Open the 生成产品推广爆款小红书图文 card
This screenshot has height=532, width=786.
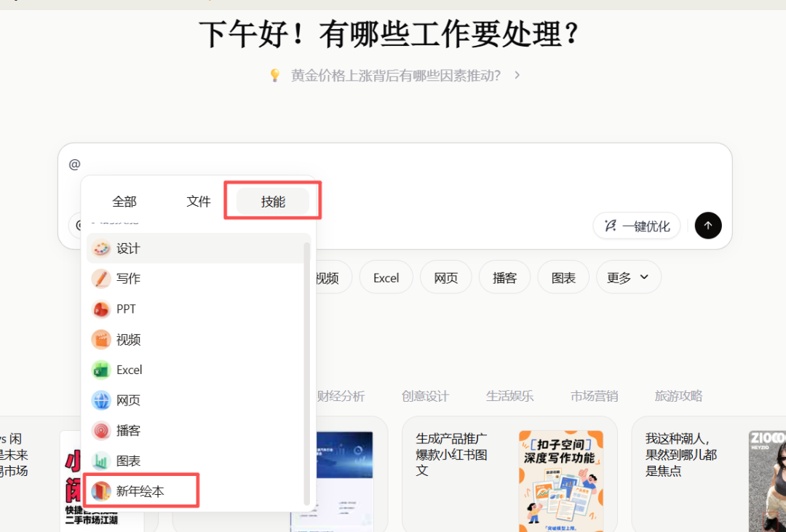(x=509, y=473)
